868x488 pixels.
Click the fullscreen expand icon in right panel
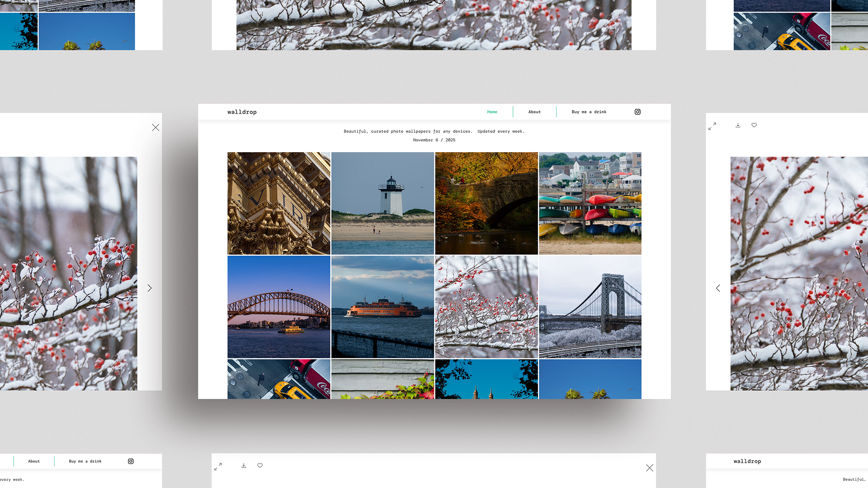coord(712,126)
